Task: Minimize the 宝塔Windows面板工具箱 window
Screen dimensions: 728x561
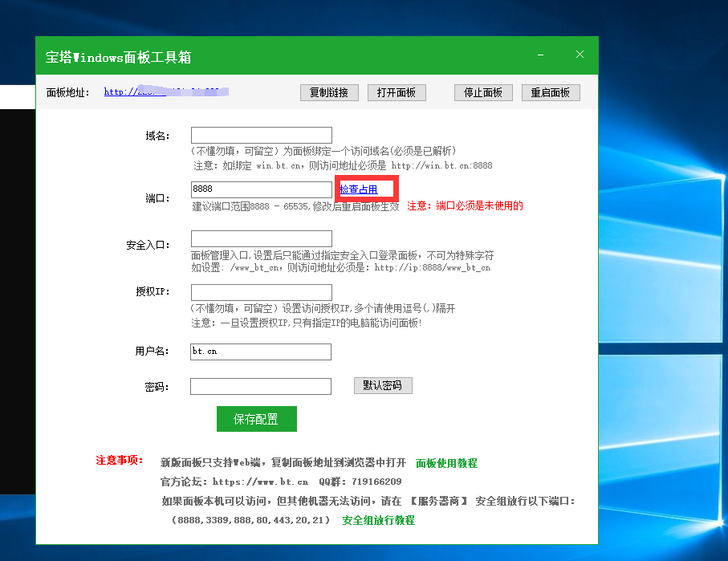Action: click(540, 55)
